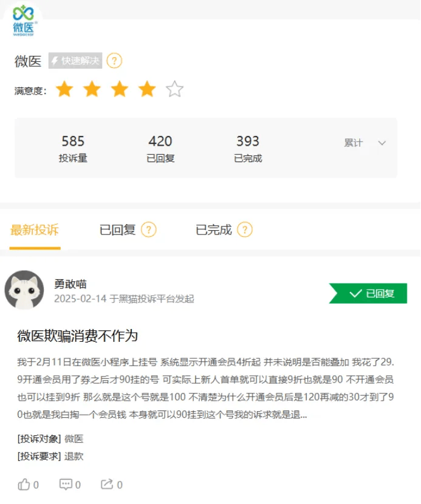Select the 最新投诉 tab
This screenshot has height=504, width=421.
(x=35, y=230)
